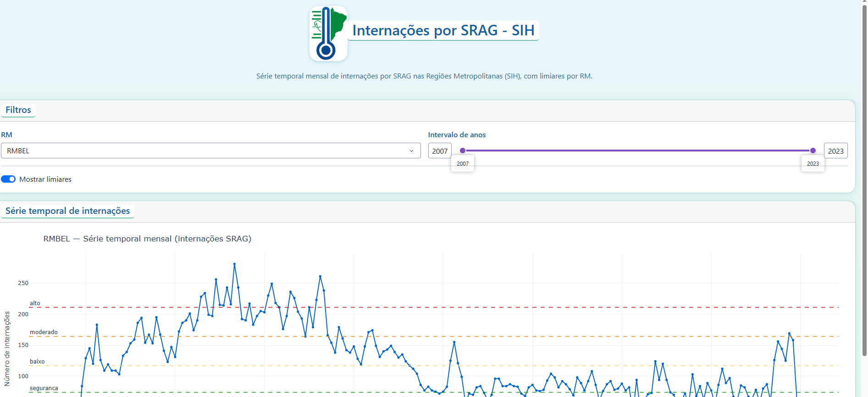This screenshot has width=868, height=397.
Task: Click the middle of the purple year range track
Action: click(x=637, y=151)
